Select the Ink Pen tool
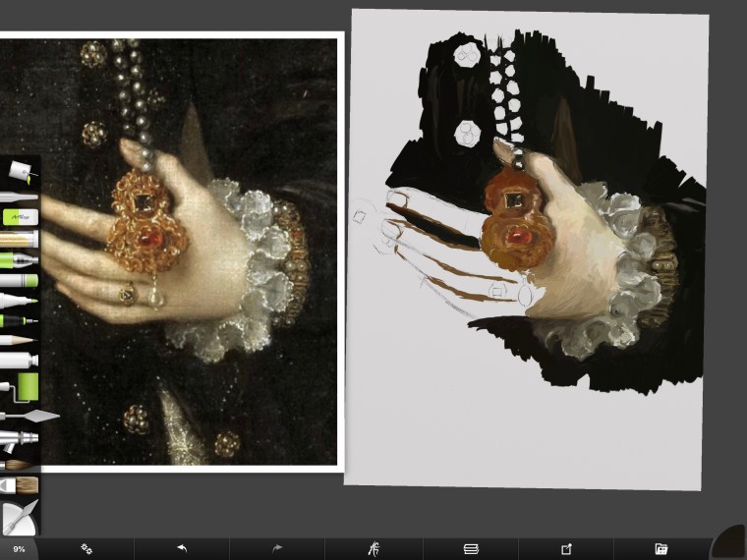The height and width of the screenshot is (560, 747). [x=19, y=321]
